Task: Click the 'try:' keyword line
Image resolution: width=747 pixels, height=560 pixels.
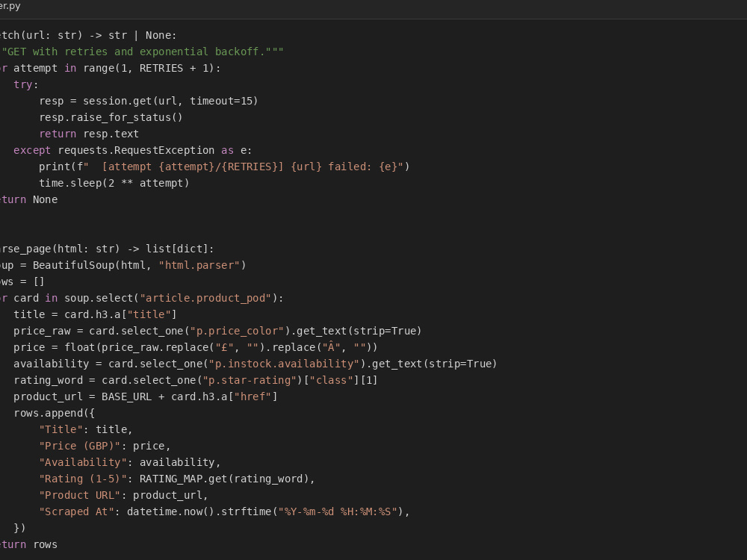Action: (x=25, y=85)
